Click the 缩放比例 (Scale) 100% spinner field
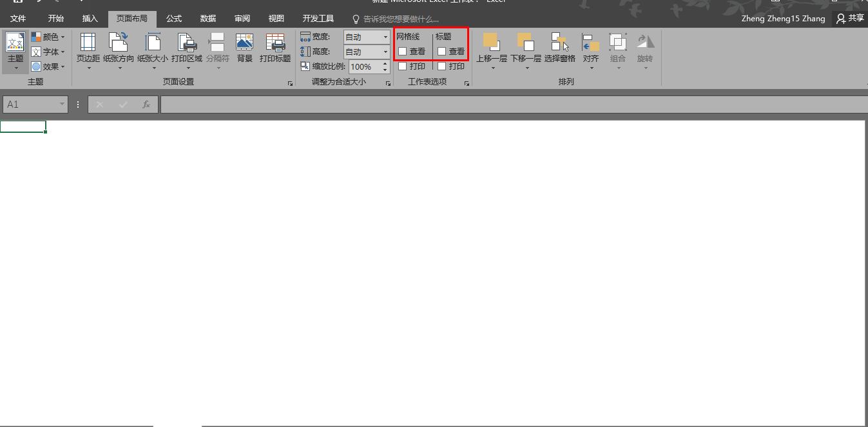868x427 pixels. click(x=365, y=66)
